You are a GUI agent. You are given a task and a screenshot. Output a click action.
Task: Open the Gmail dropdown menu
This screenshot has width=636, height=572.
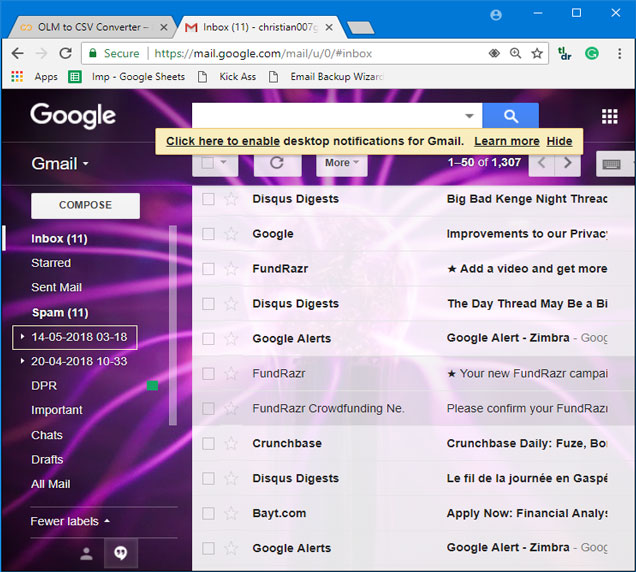(60, 164)
